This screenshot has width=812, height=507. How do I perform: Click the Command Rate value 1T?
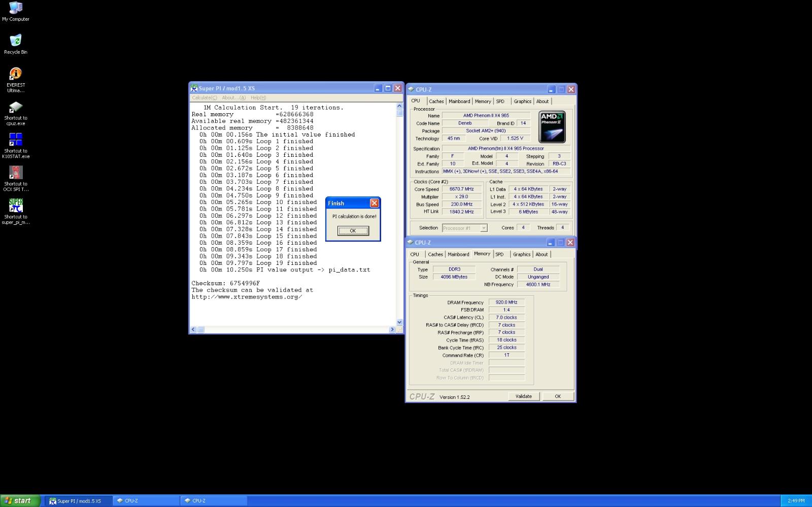click(x=506, y=355)
